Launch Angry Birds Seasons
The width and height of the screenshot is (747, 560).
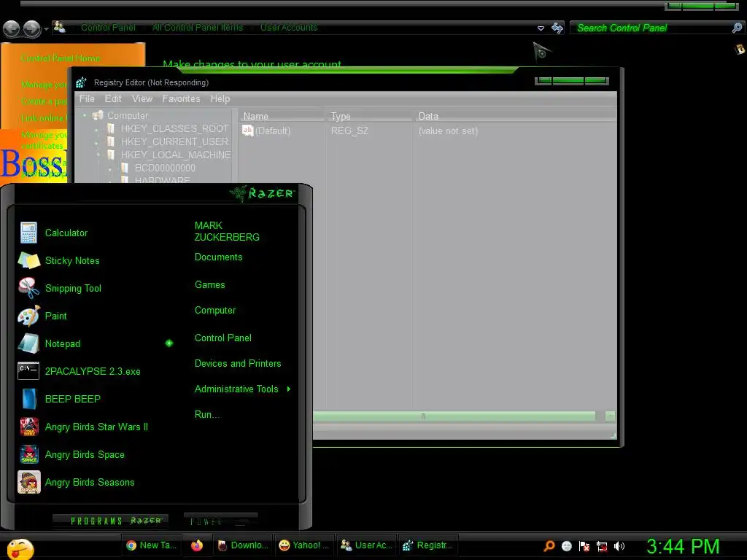(x=90, y=483)
